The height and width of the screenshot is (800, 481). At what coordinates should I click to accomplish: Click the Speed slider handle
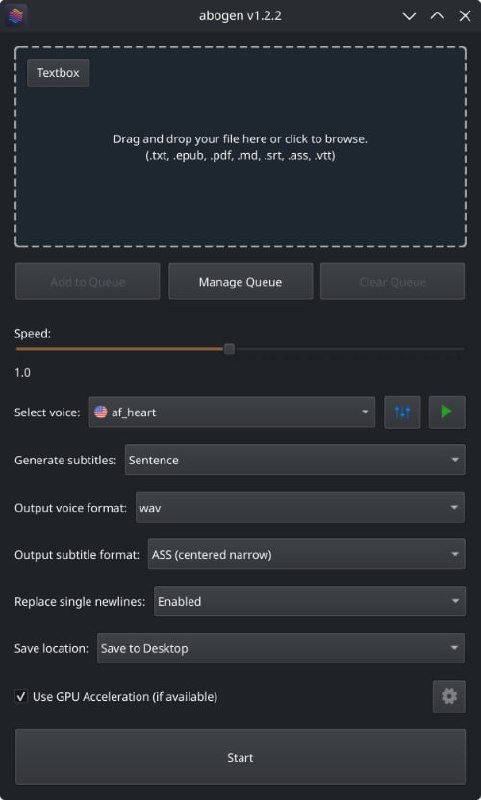230,349
